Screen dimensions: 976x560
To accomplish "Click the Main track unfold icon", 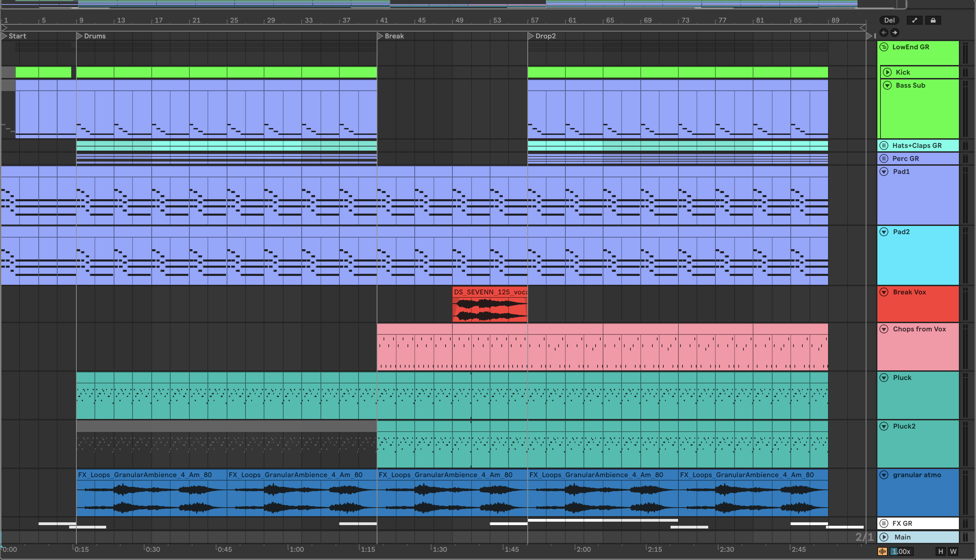I will pyautogui.click(x=884, y=537).
